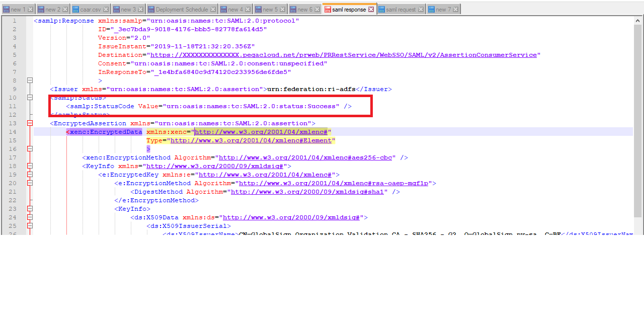Click the red unsaved icon on saml response tab
Screen dimensions: 644x326
[x=329, y=9]
